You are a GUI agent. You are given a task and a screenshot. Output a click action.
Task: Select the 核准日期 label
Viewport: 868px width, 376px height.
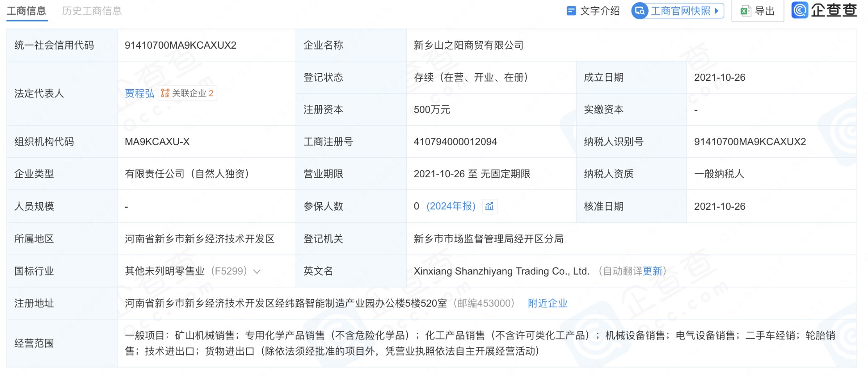[603, 206]
